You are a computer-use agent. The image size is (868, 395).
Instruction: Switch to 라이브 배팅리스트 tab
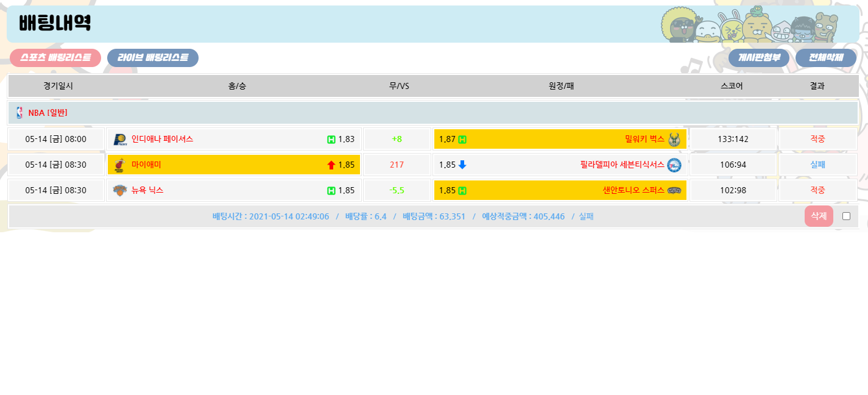(153, 58)
